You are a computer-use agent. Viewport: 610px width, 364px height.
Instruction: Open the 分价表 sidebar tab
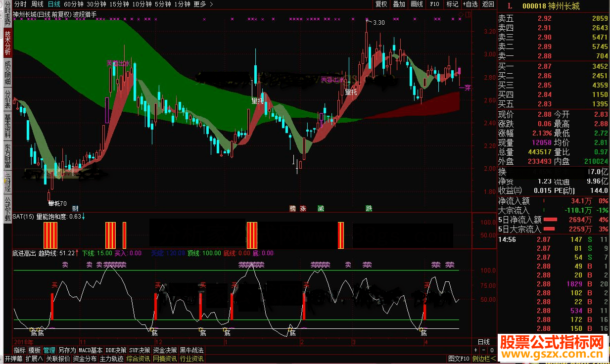tap(7, 99)
